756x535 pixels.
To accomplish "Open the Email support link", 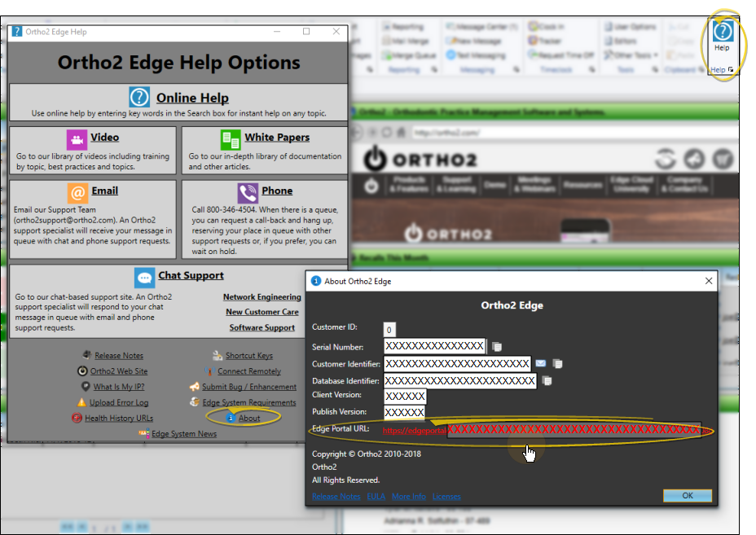I will (x=104, y=191).
